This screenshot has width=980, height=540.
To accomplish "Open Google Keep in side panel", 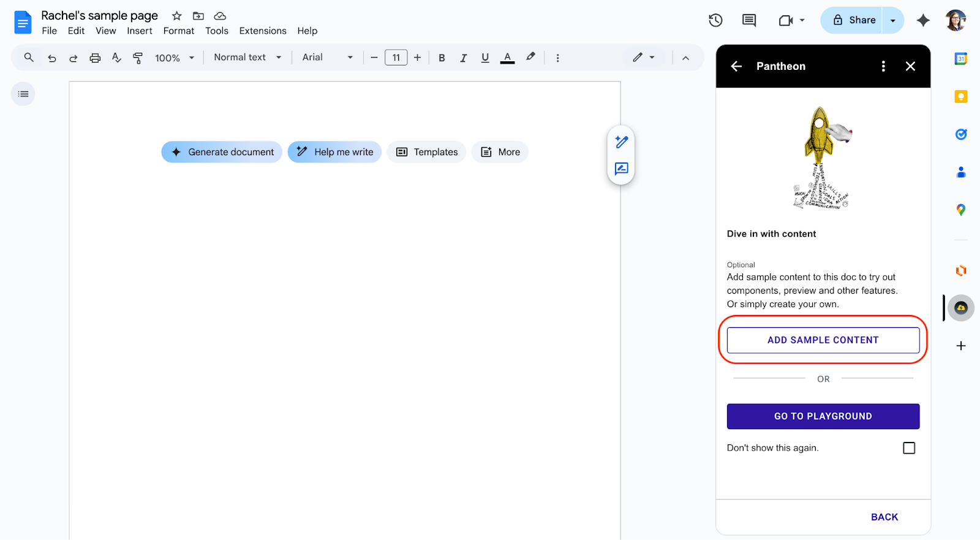I will point(960,96).
